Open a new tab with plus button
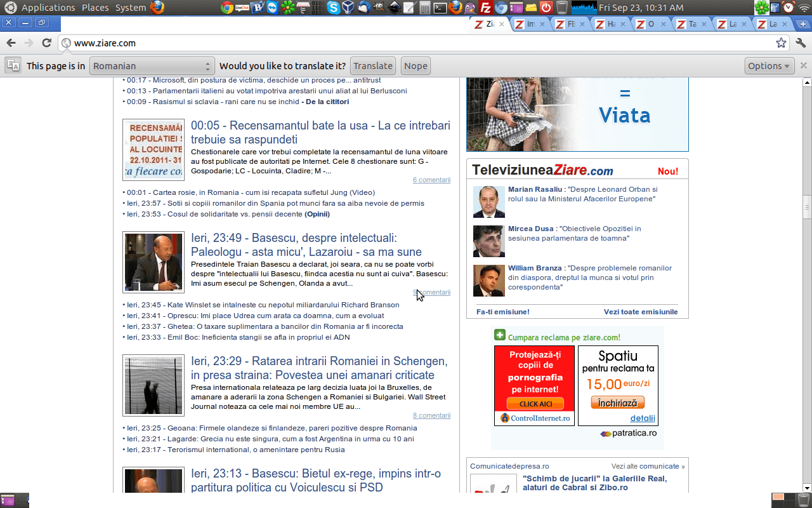Viewport: 812px width, 508px height. [x=802, y=24]
